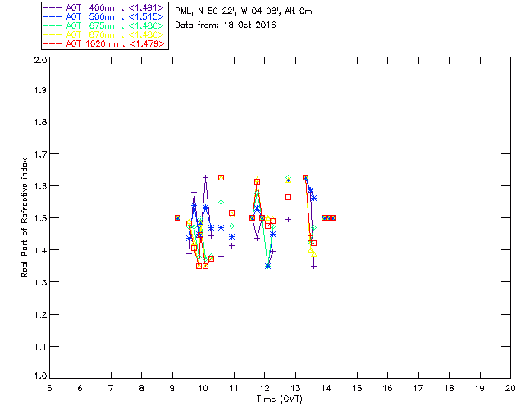Click the 5 x-axis tick label
Image resolution: width=525 pixels, height=420 pixels.
49,389
